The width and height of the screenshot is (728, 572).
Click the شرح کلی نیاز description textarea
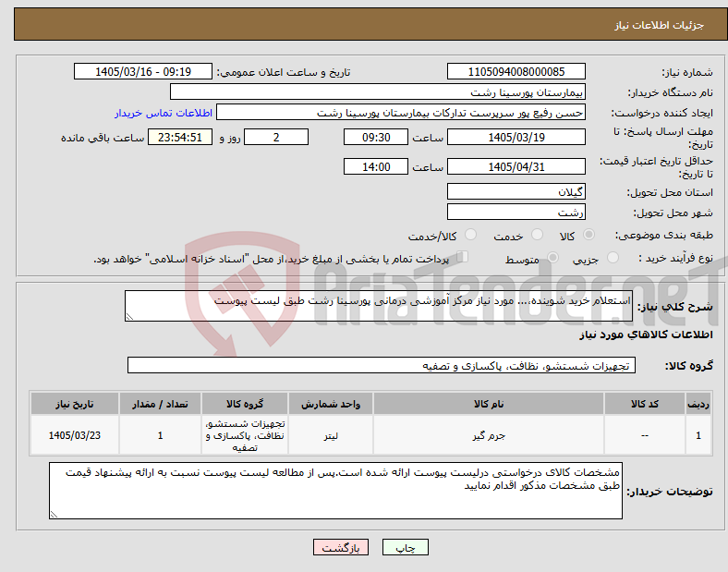click(379, 306)
